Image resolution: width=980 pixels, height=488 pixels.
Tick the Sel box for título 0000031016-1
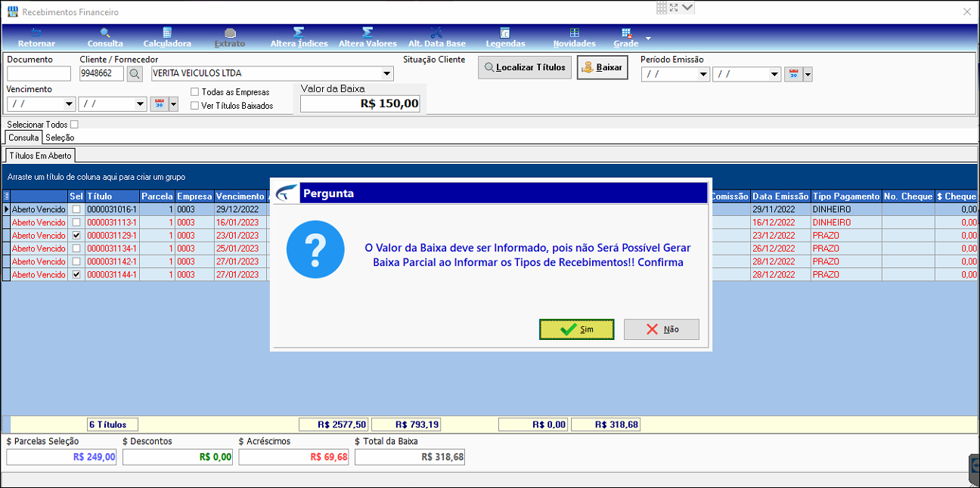76,209
